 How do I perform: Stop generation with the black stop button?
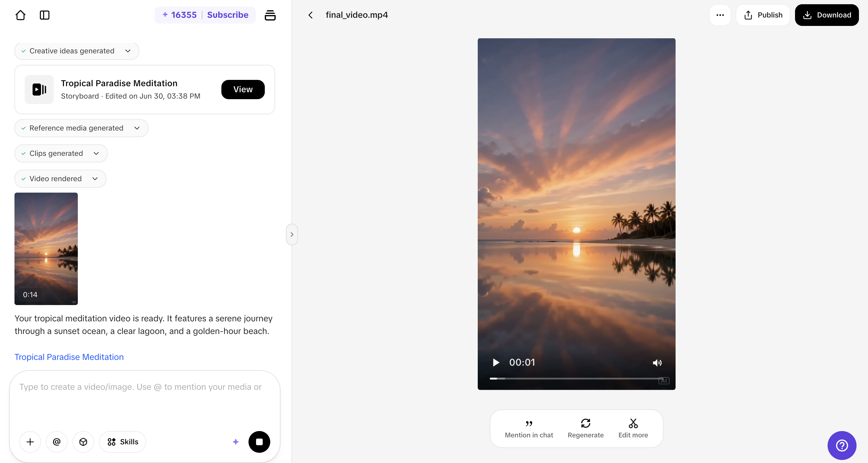pos(259,442)
